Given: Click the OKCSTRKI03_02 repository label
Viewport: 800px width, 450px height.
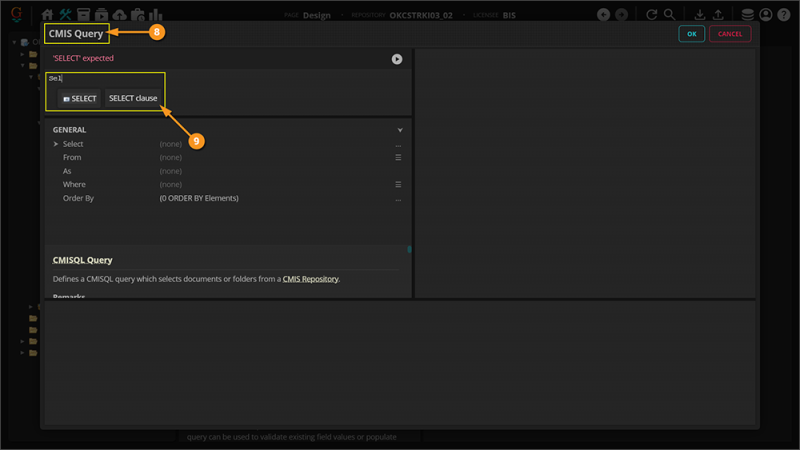Looking at the screenshot, I should tap(421, 15).
